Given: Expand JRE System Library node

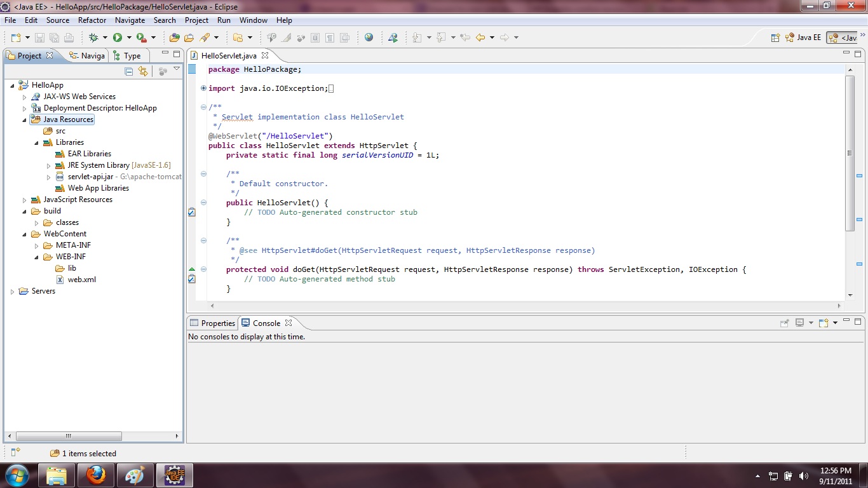Looking at the screenshot, I should point(49,166).
